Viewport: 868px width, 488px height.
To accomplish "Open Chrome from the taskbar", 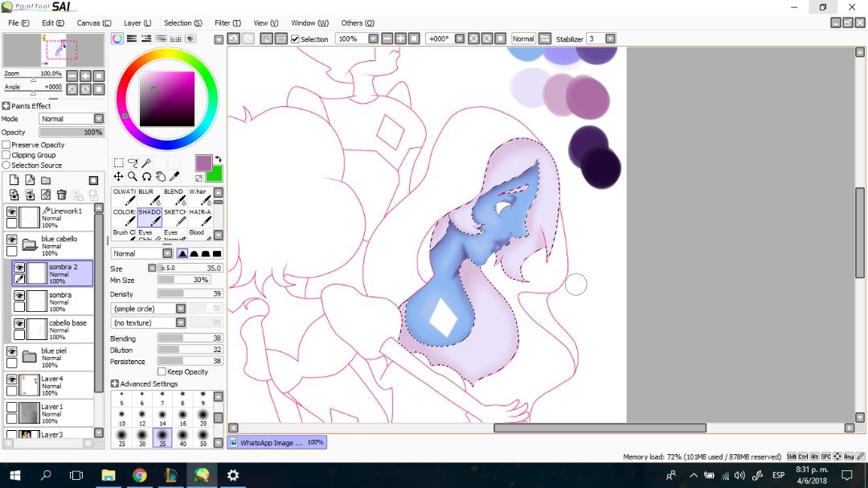I will click(140, 475).
